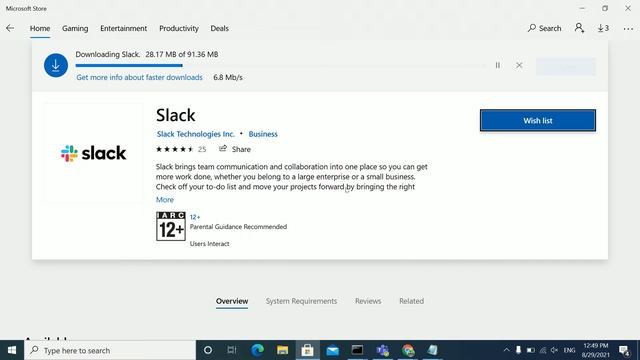Click the rating count 25
640x360 pixels.
pos(202,149)
